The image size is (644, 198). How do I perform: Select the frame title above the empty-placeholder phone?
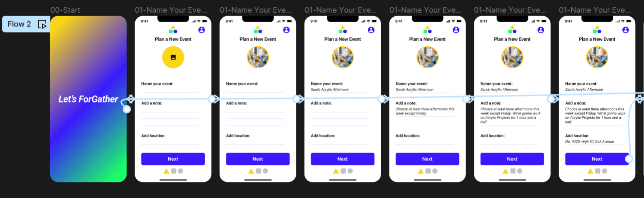pos(171,10)
